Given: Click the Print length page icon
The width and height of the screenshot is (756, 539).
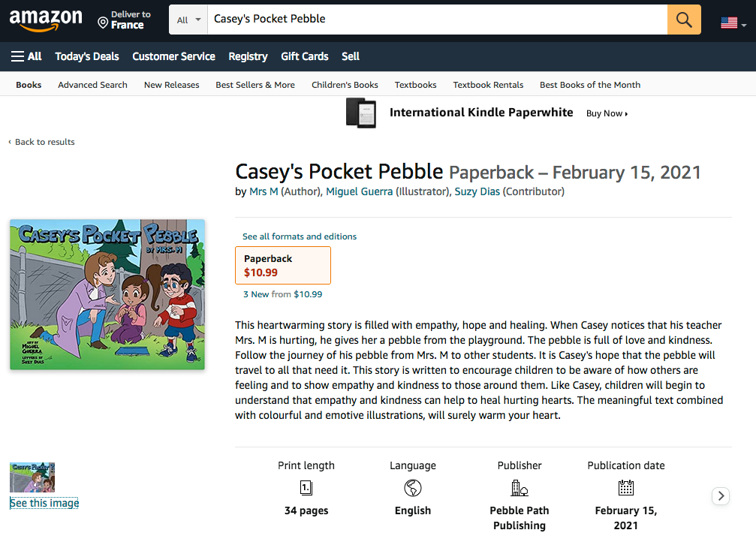Looking at the screenshot, I should 306,489.
